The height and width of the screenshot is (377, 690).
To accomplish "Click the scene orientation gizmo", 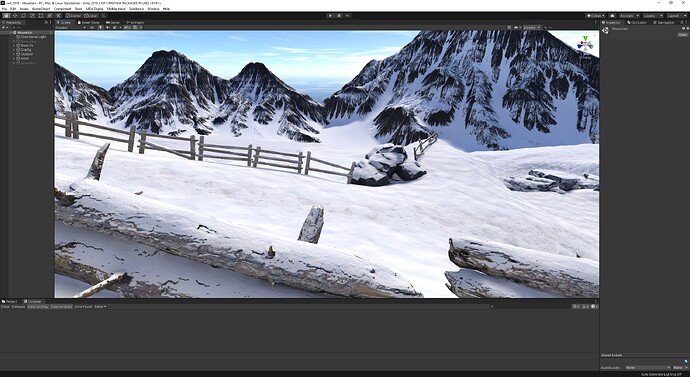I will point(585,44).
